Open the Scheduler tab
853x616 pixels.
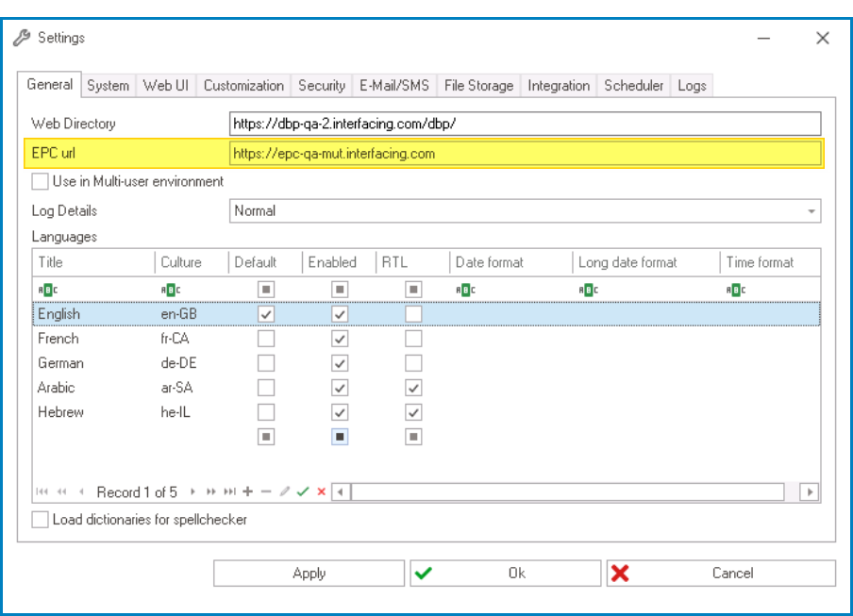pyautogui.click(x=634, y=85)
